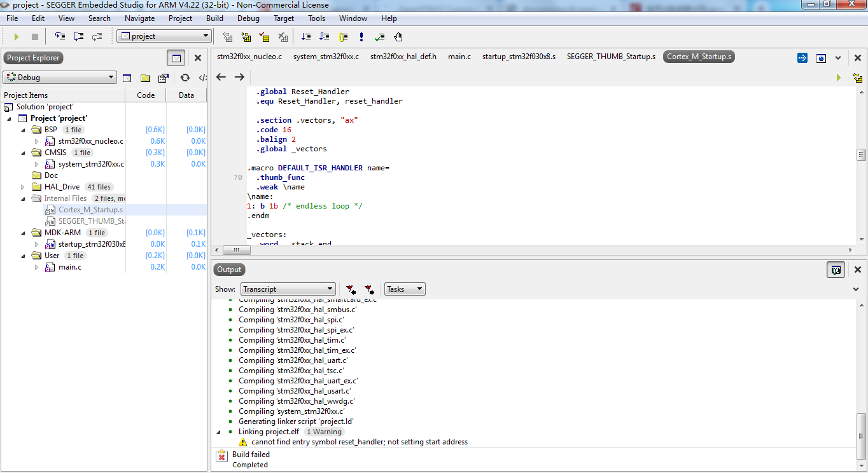The height and width of the screenshot is (473, 868).
Task: Navigate forward with the editor right arrow
Action: 239,77
